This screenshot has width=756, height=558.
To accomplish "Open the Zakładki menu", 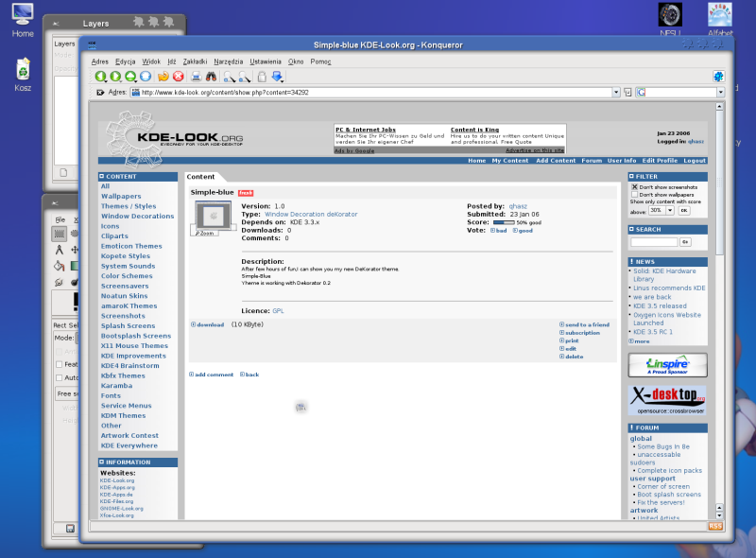I will tap(195, 61).
